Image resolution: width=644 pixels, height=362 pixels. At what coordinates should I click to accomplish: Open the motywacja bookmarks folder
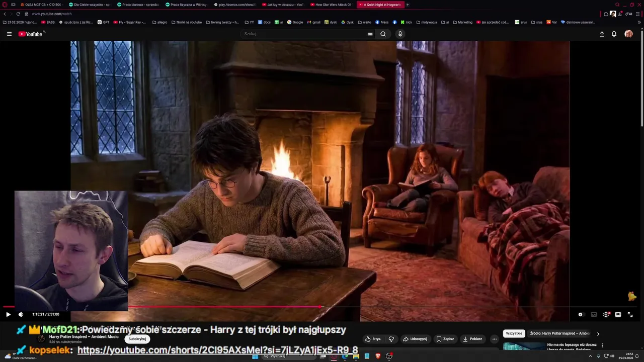pos(426,22)
